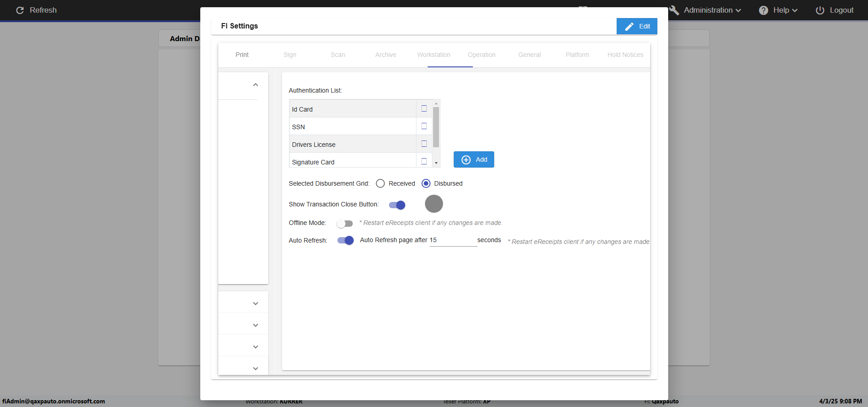Switch to the General tab
Viewport: 868px width, 407px height.
(529, 55)
